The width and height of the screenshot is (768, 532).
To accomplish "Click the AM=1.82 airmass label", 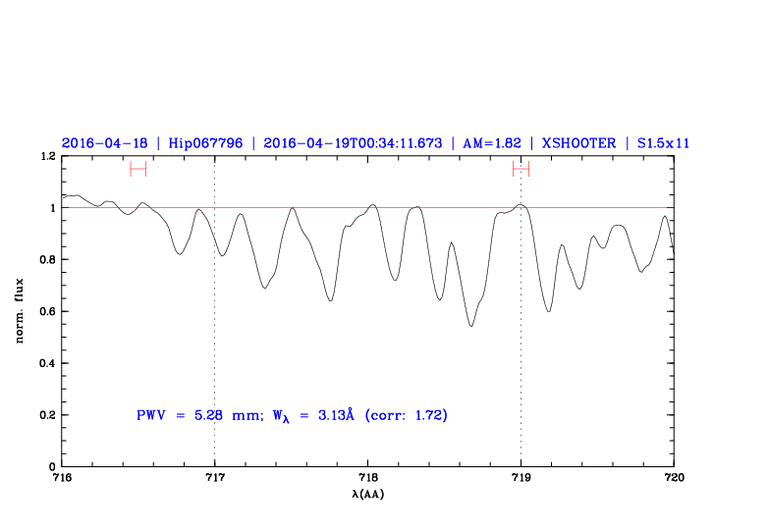I will 486,143.
